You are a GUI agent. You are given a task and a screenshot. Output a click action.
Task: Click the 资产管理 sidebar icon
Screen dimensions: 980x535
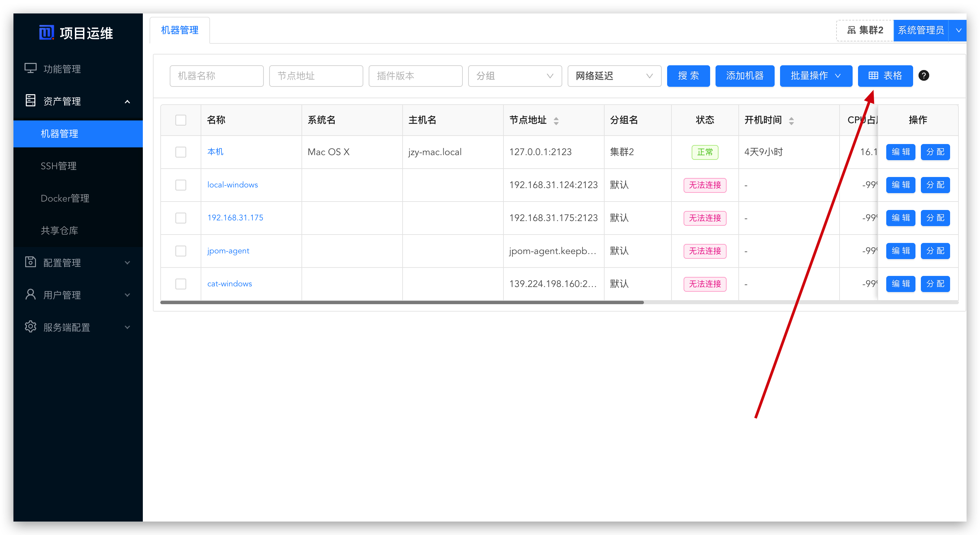coord(31,100)
